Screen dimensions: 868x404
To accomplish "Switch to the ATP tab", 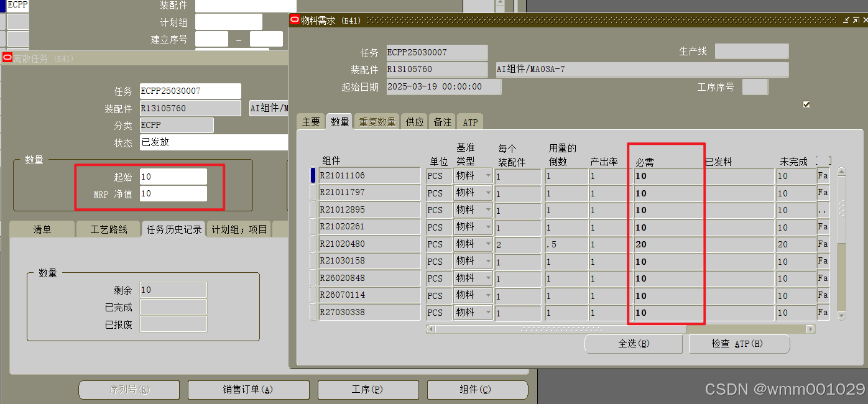I will (x=470, y=122).
